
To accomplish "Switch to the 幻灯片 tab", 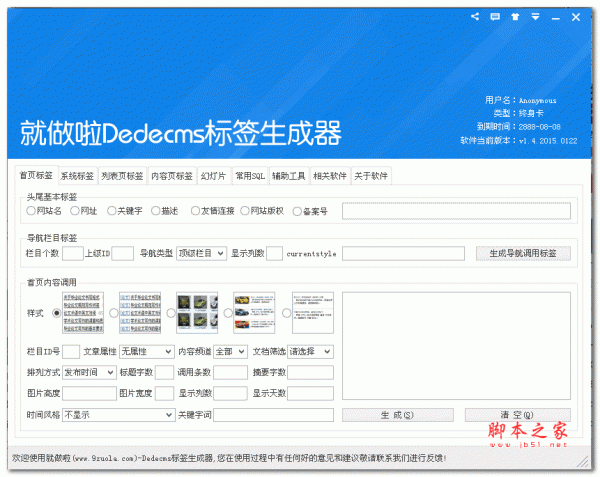I will click(214, 176).
